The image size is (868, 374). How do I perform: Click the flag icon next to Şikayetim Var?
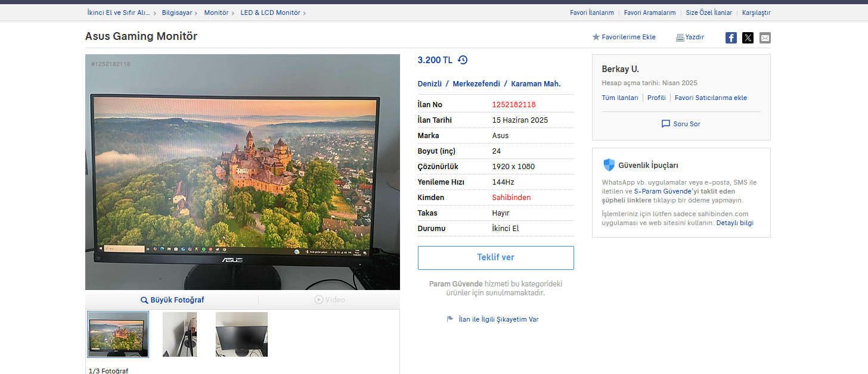(450, 319)
